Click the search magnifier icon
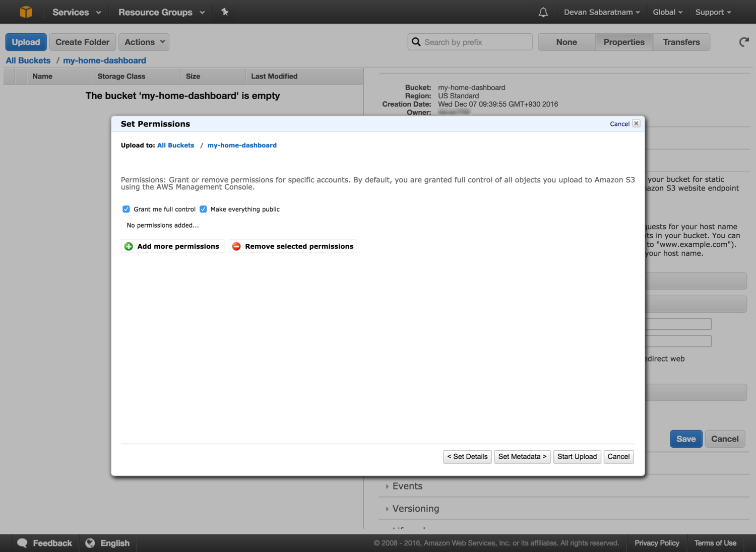 pyautogui.click(x=416, y=42)
